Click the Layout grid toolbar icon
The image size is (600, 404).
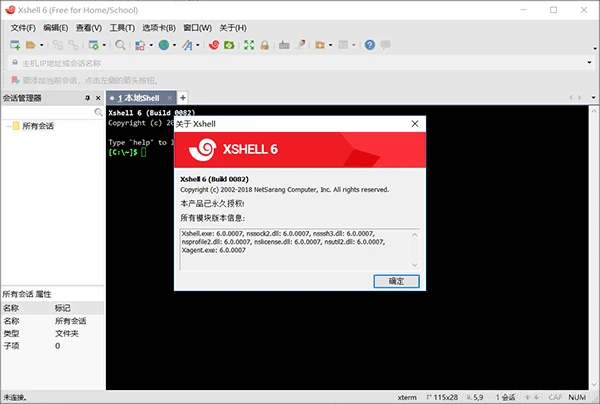343,45
